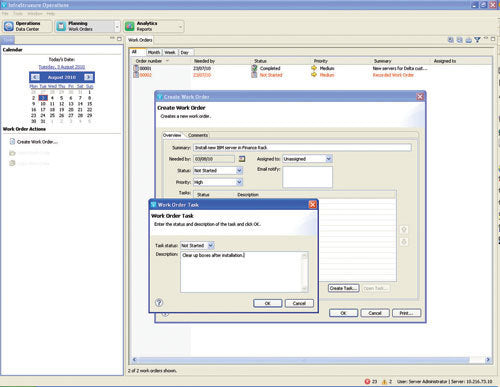Minimize the left Calendar panel
The width and height of the screenshot is (500, 387).
point(112,38)
